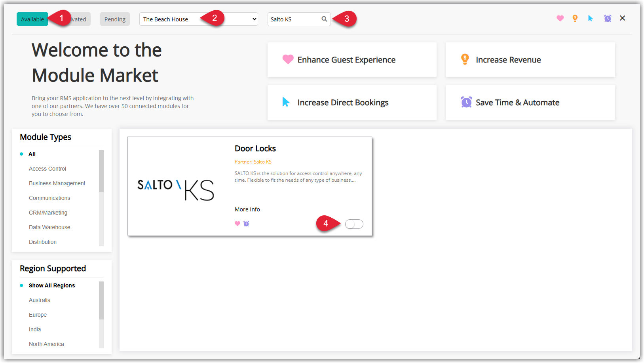The image size is (644, 363).
Task: Open Increase Direct Bookings category
Action: pos(352,103)
